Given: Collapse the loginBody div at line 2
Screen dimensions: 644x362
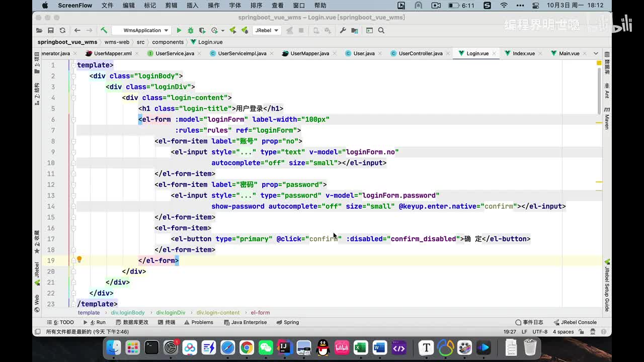Looking at the screenshot, I should (73, 76).
